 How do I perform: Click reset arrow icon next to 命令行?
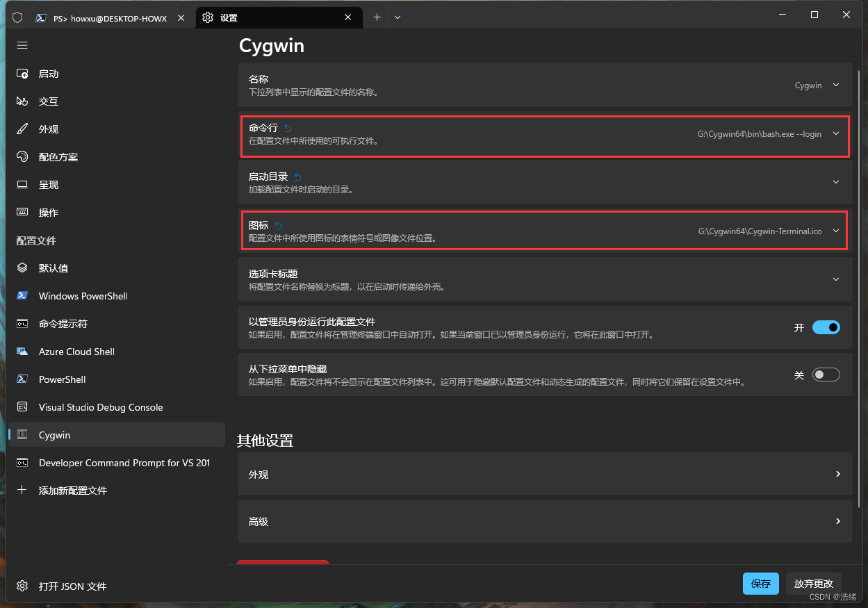coord(288,128)
